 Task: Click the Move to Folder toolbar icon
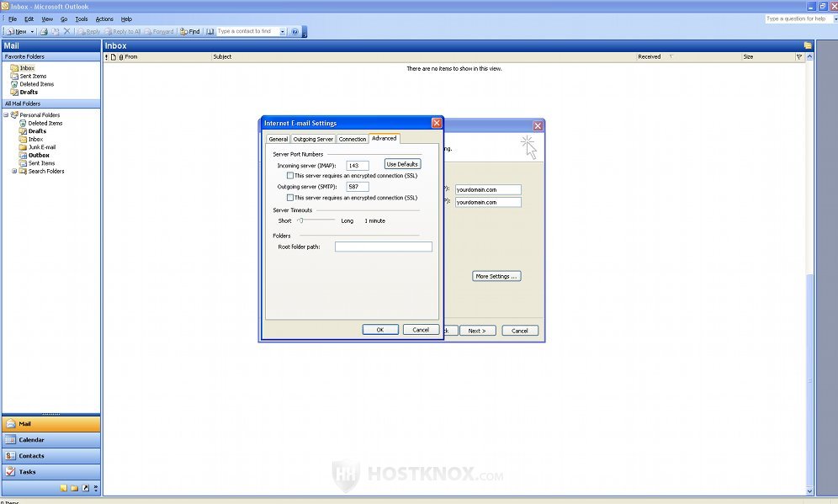pyautogui.click(x=55, y=31)
